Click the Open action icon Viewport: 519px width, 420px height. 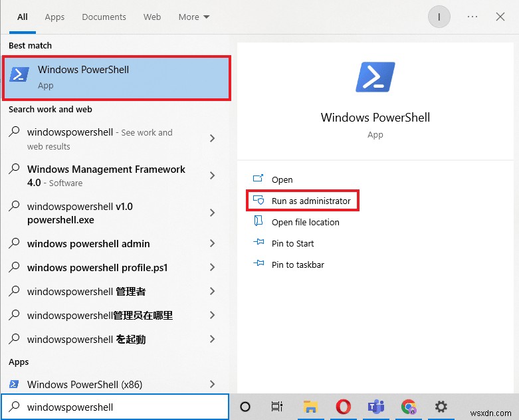pyautogui.click(x=259, y=179)
